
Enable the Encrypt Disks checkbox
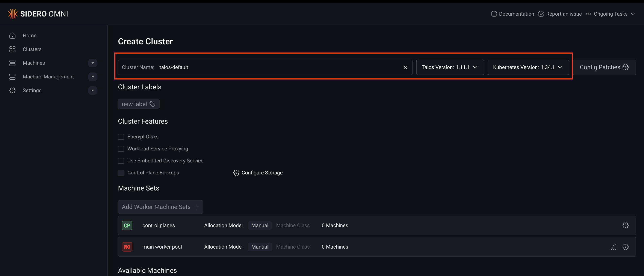[121, 137]
